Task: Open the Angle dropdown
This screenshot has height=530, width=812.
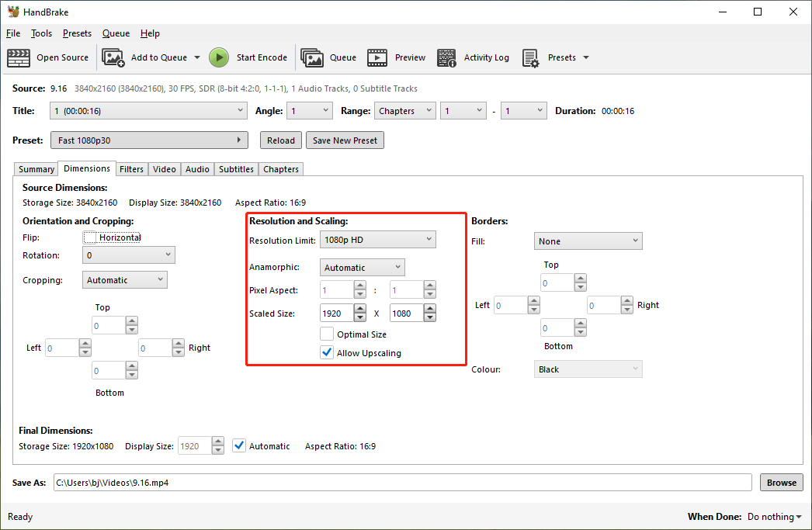Action: 310,111
